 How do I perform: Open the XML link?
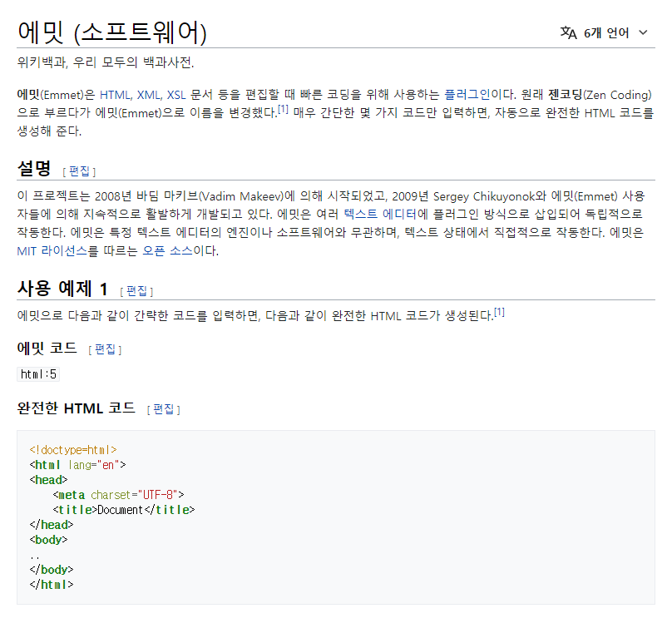click(149, 95)
